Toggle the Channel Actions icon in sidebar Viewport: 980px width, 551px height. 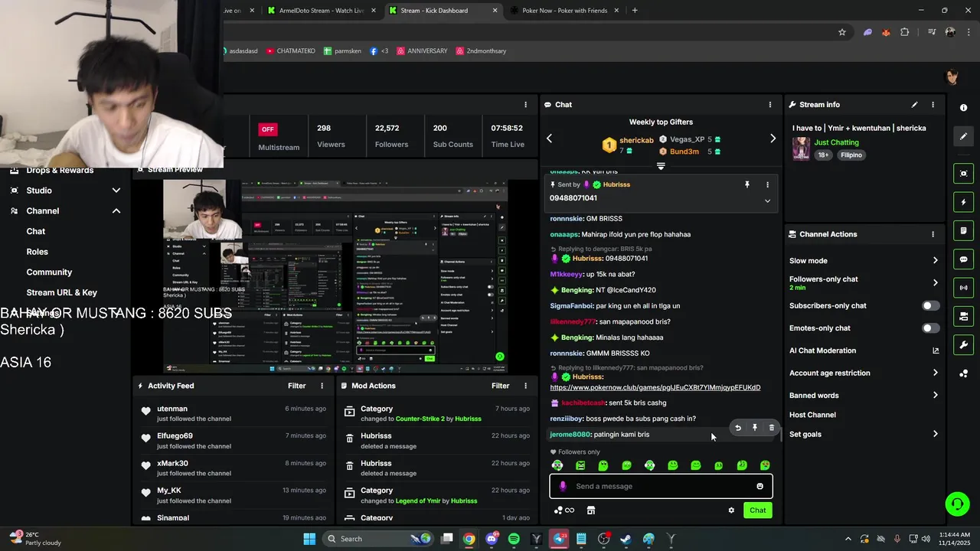(964, 316)
